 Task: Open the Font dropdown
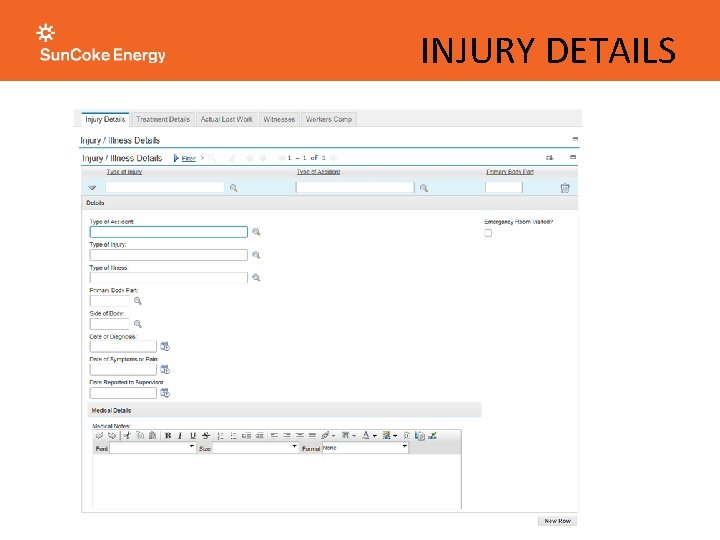tap(153, 448)
